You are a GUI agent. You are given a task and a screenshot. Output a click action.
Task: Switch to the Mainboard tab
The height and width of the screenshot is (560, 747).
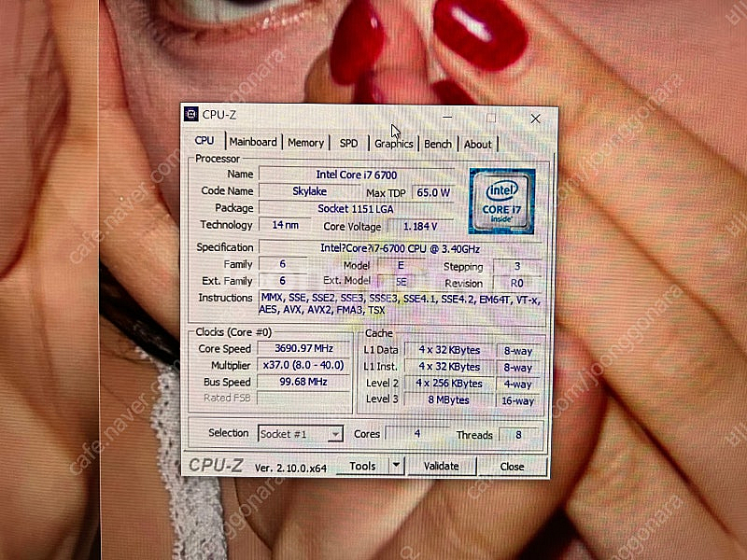pos(253,142)
